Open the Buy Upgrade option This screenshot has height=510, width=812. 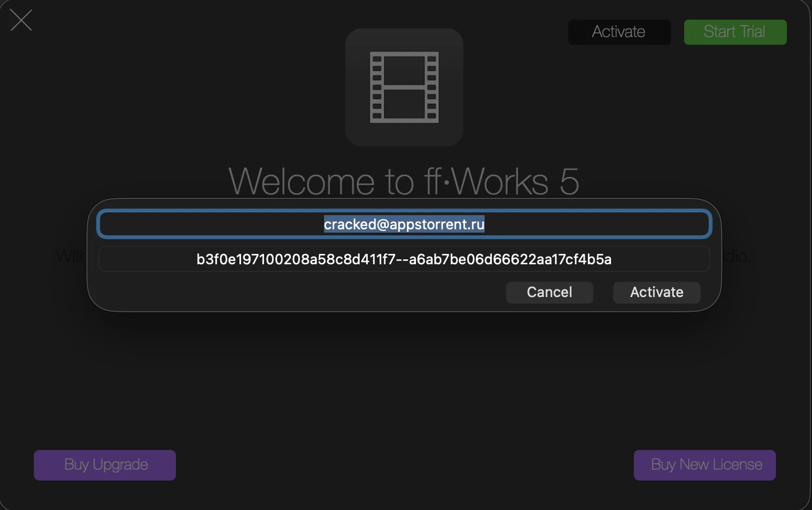(105, 465)
